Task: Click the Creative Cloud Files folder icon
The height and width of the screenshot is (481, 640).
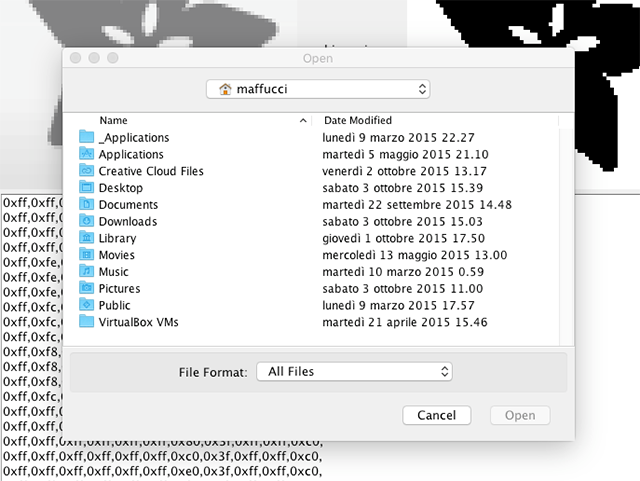Action: click(x=86, y=171)
